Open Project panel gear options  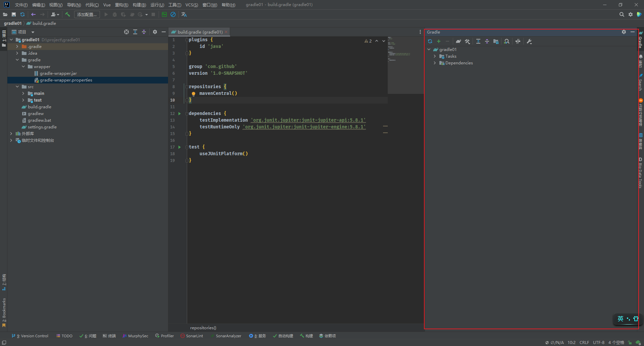[x=155, y=32]
